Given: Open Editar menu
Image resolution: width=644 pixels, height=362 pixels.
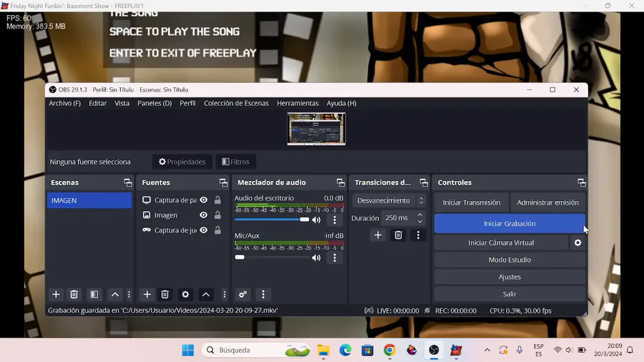Looking at the screenshot, I should 98,104.
